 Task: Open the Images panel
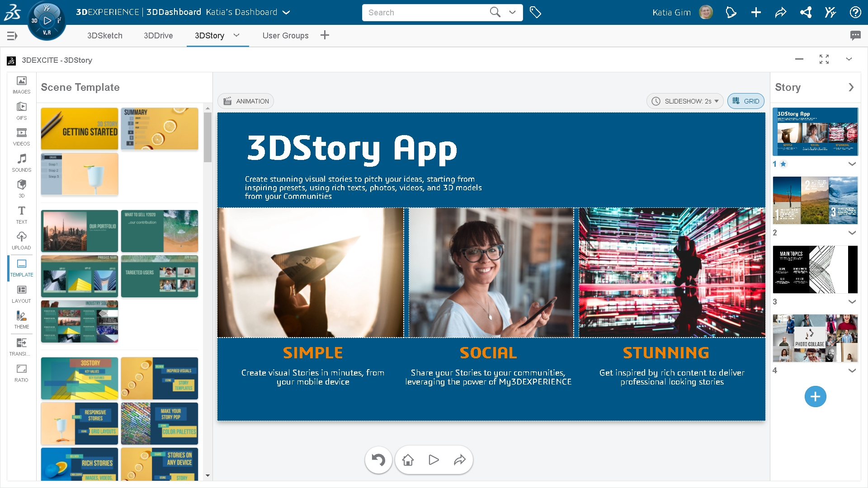(21, 85)
